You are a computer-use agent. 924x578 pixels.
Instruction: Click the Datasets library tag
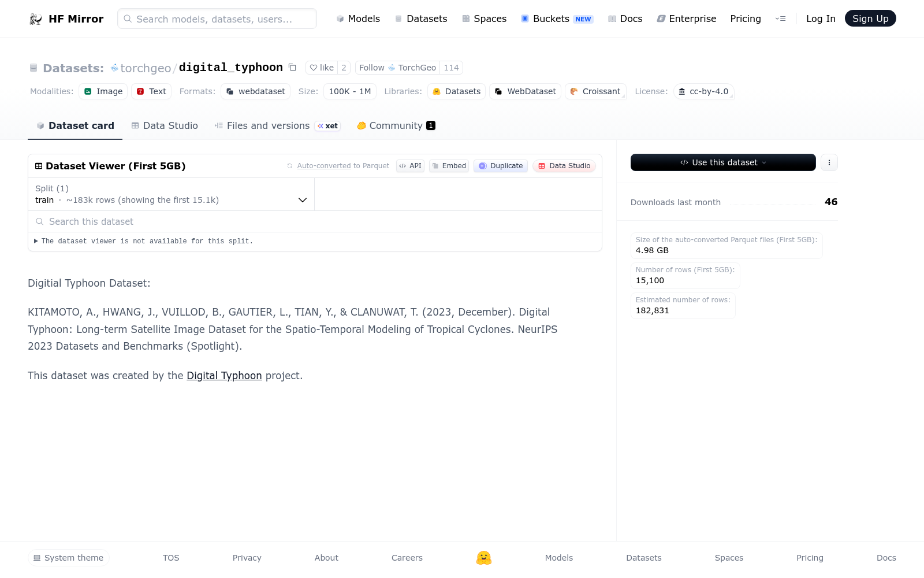(x=456, y=91)
